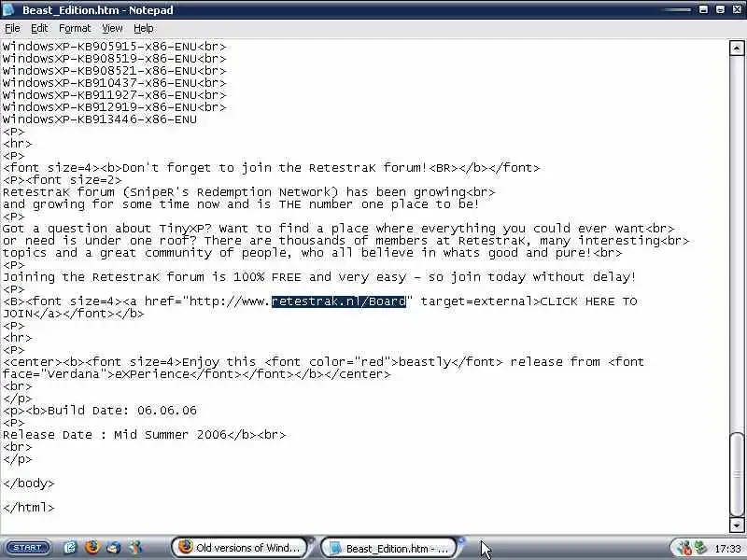Click the Release Date : Mid Summer 2006 line
747x560 pixels.
pyautogui.click(x=145, y=435)
